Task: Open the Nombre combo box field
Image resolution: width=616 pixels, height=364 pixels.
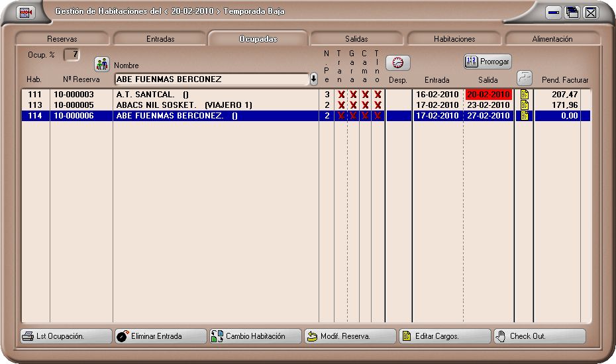Action: 211,79
